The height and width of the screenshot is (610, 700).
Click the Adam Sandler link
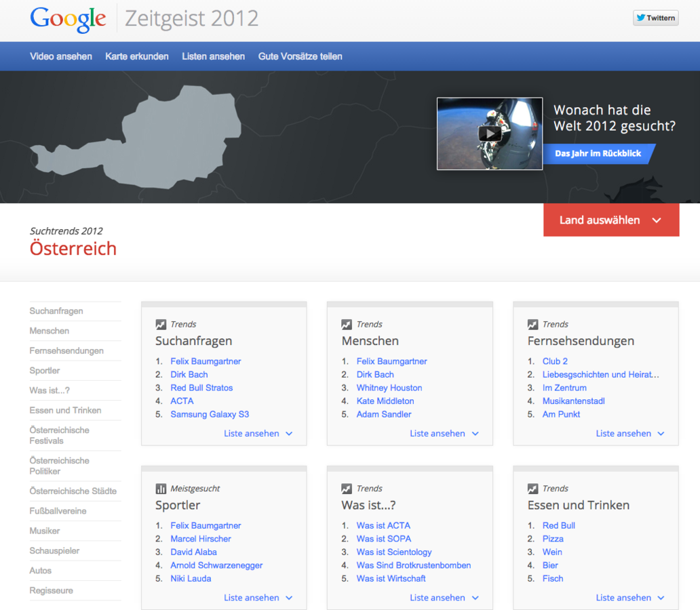[384, 415]
